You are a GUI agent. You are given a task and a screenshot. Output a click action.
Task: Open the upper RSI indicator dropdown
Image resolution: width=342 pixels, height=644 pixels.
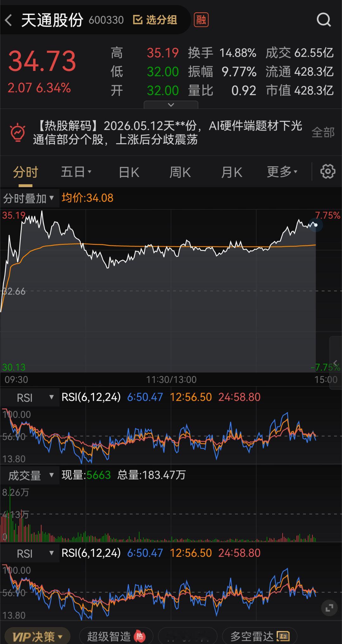(x=29, y=397)
